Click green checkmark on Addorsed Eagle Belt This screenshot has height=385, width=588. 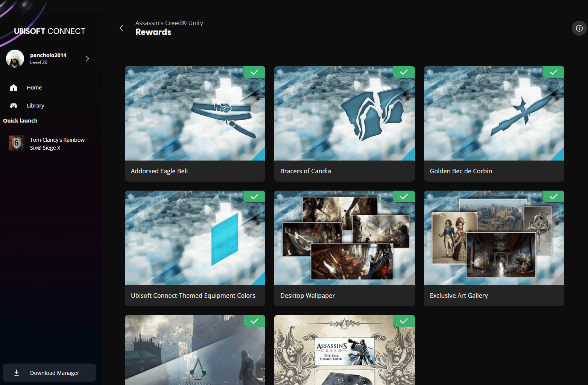coord(254,72)
